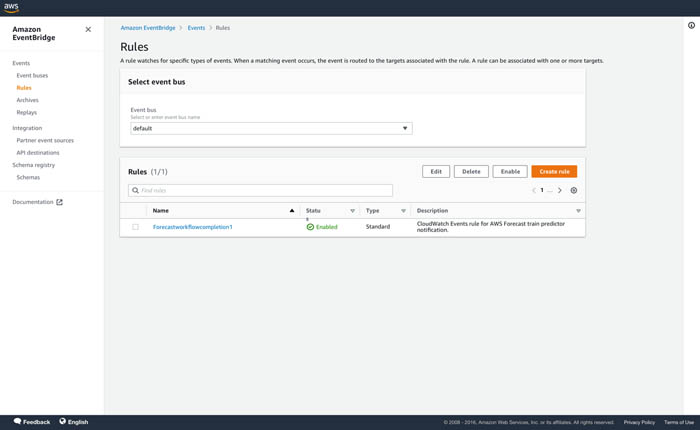Click the Type column header
The width and height of the screenshot is (700, 430).
tap(372, 210)
